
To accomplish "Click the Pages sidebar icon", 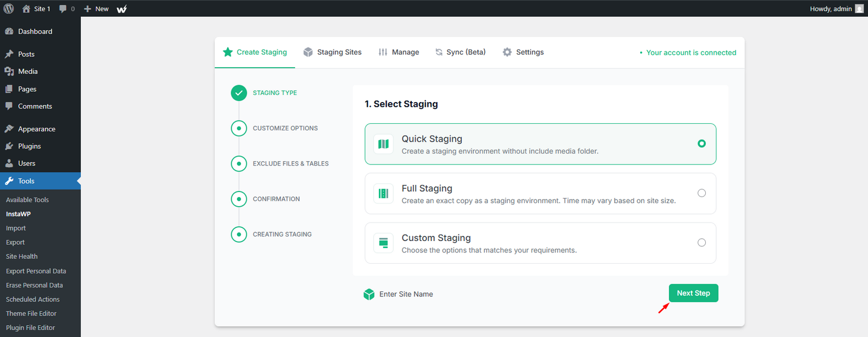I will tap(9, 89).
